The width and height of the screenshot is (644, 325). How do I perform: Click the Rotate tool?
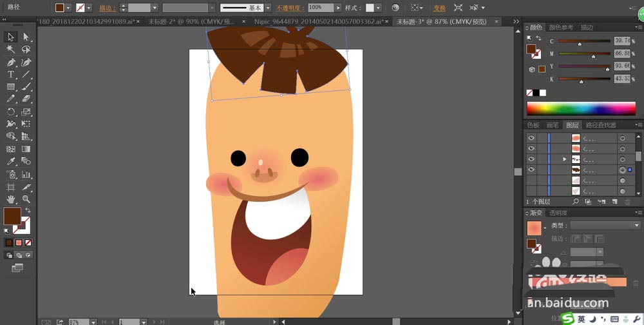tap(11, 112)
